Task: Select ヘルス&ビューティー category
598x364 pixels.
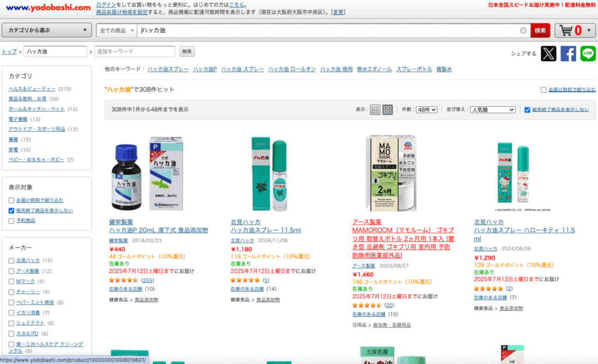Action: click(x=32, y=89)
